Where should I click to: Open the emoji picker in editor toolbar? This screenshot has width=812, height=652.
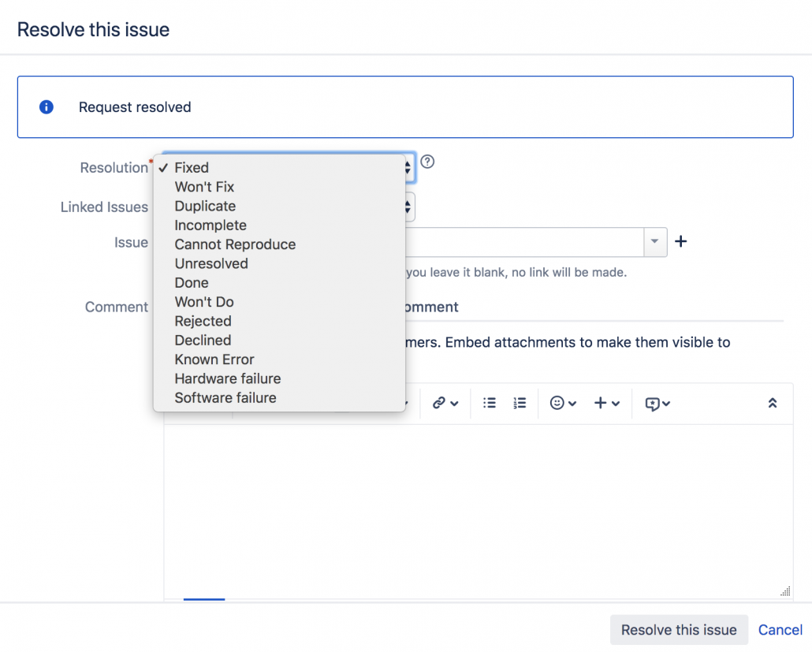click(x=563, y=403)
